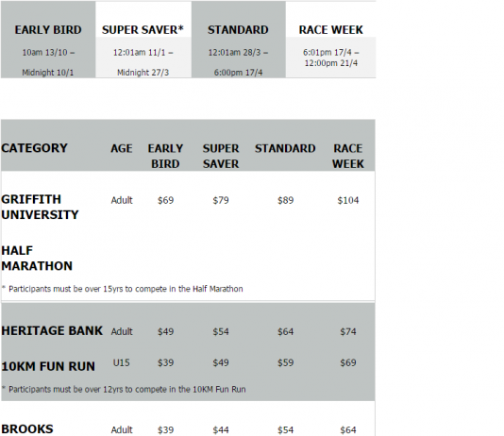The height and width of the screenshot is (436, 504).
Task: Click the $74 adult 10KM race week price
Action: 348,331
